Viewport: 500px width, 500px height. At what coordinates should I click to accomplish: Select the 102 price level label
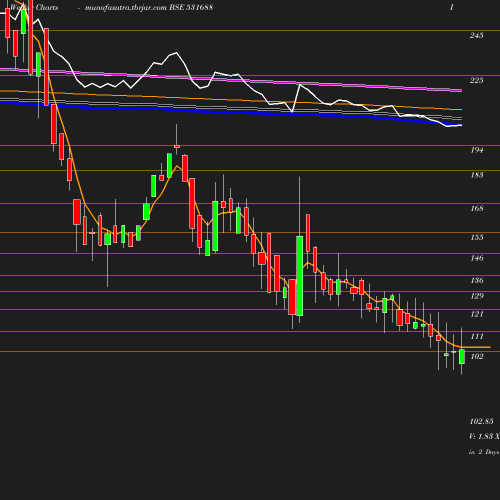pos(477,356)
